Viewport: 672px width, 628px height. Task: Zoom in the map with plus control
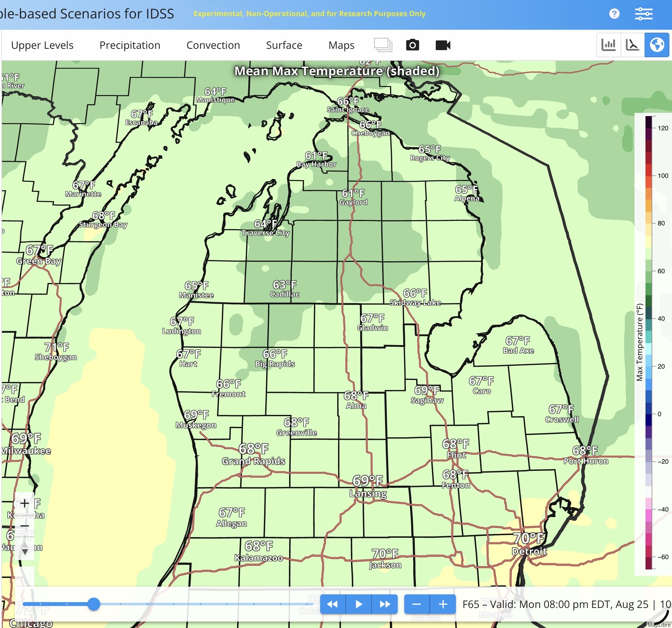pos(24,503)
